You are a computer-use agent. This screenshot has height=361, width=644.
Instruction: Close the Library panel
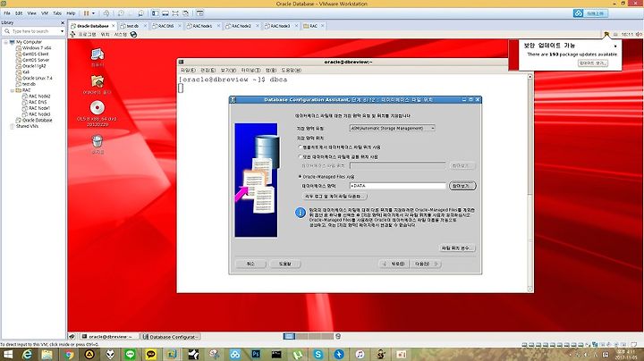63,23
